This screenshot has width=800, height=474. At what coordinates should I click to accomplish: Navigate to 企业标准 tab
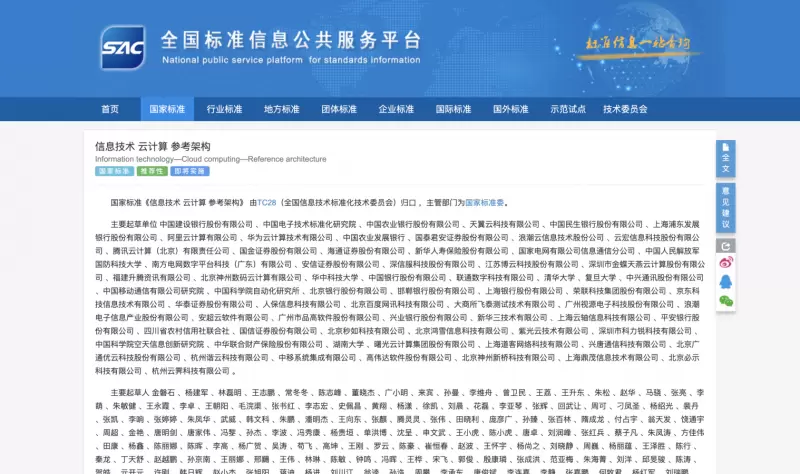396,109
